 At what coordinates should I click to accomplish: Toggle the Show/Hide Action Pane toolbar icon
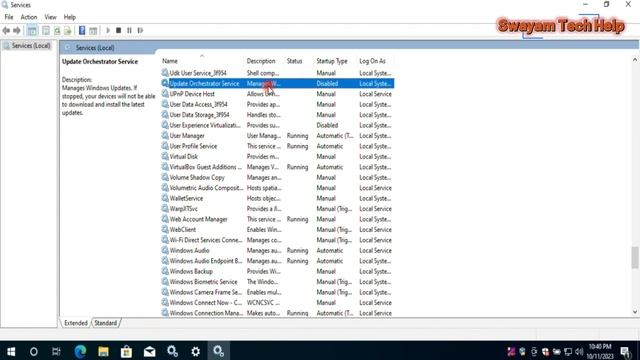click(x=93, y=31)
